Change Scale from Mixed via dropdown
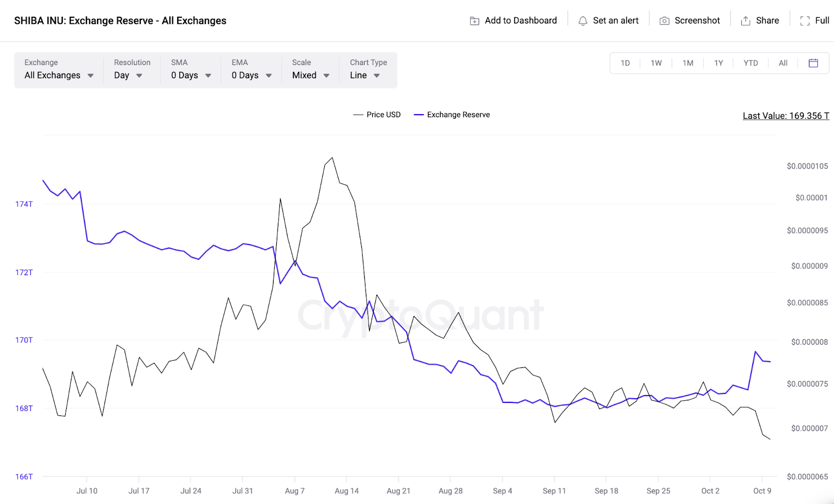This screenshot has width=834, height=504. (311, 75)
